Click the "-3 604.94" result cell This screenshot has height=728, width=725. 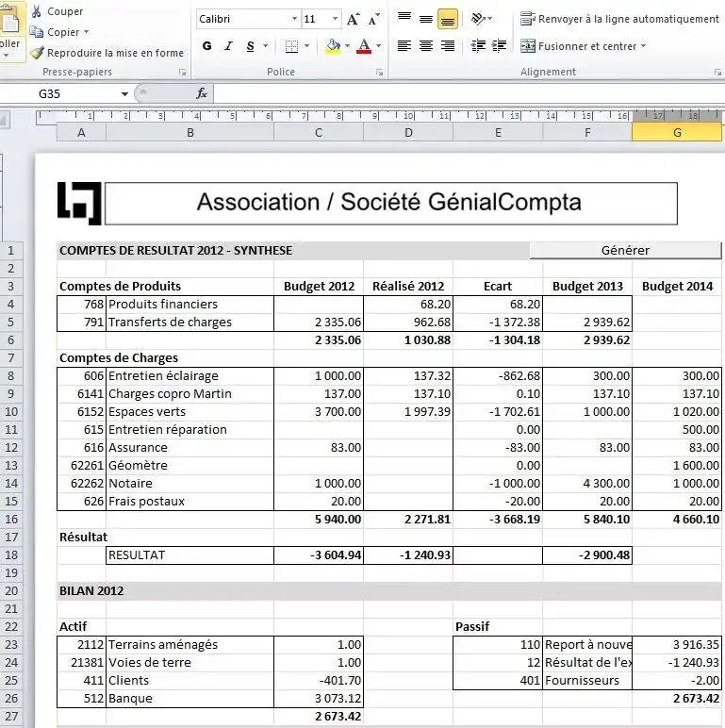tap(319, 555)
